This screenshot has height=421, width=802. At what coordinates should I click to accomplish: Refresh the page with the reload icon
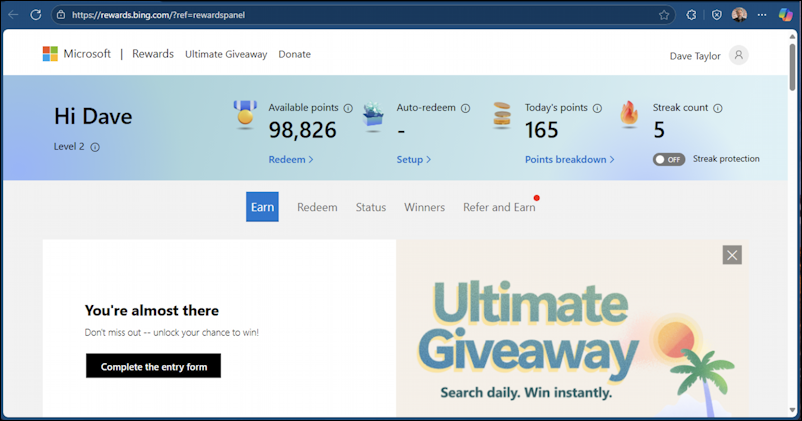[x=36, y=15]
